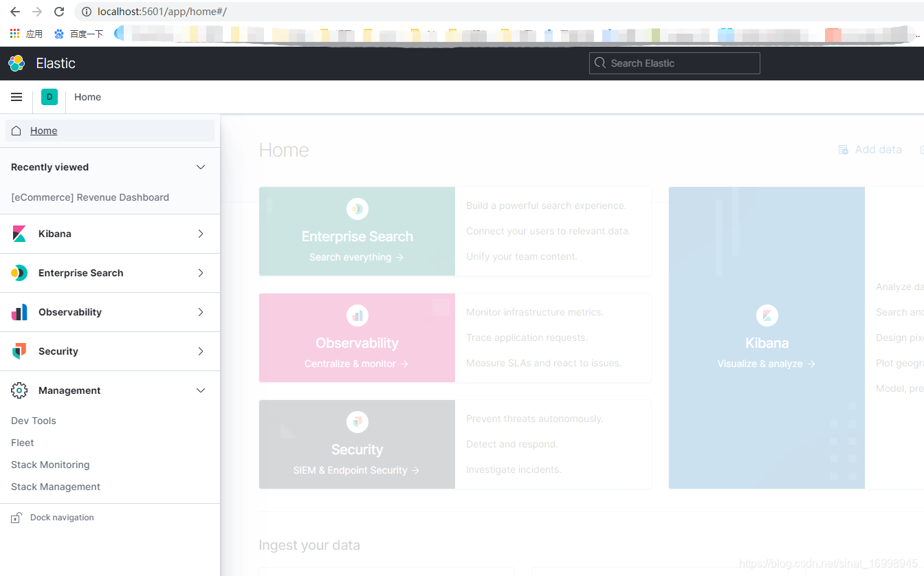Click the Add data link

click(x=878, y=150)
